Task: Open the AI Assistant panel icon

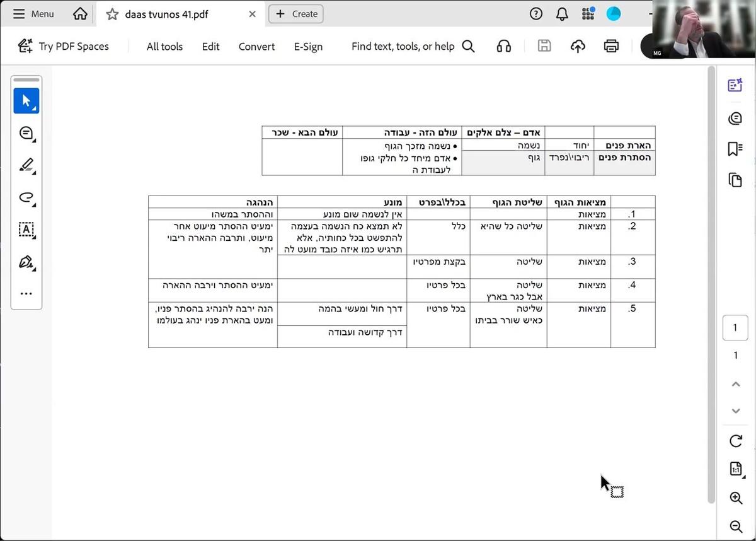Action: 735,86
